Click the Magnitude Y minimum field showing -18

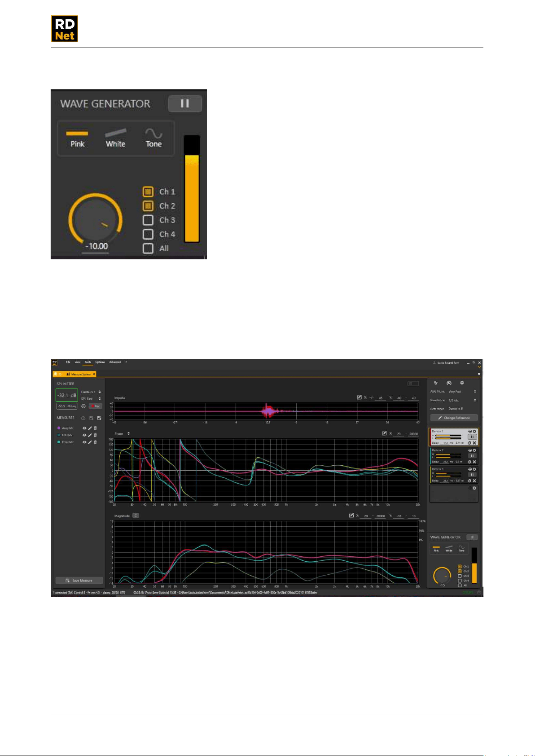click(x=399, y=516)
